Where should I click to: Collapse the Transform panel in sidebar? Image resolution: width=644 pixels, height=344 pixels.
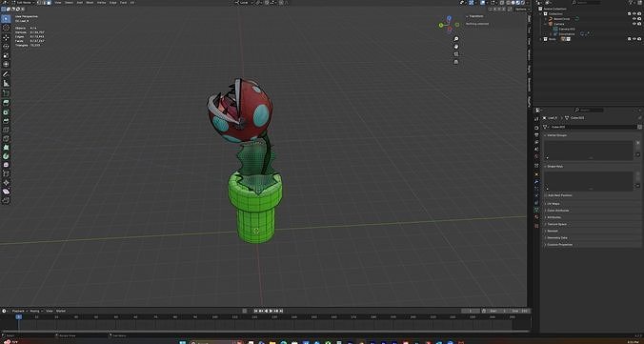pos(475,16)
